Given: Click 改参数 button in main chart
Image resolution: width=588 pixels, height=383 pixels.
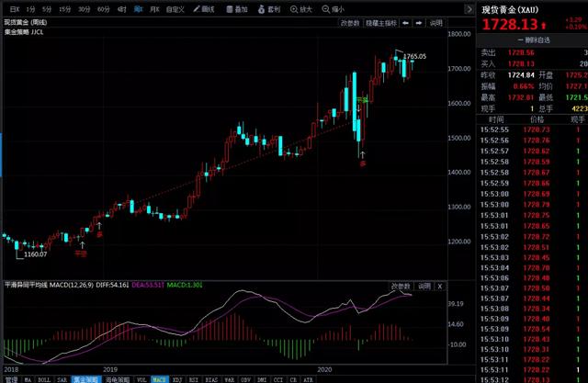Looking at the screenshot, I should [x=350, y=23].
